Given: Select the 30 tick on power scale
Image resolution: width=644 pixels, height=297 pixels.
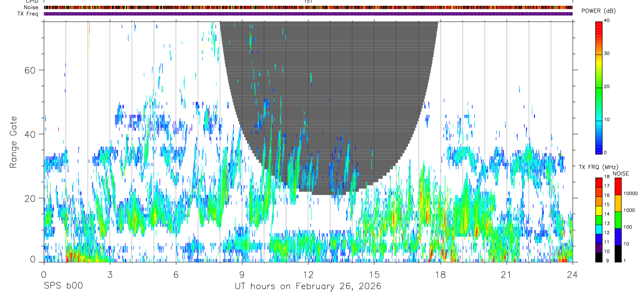Looking at the screenshot, I should click(608, 54).
